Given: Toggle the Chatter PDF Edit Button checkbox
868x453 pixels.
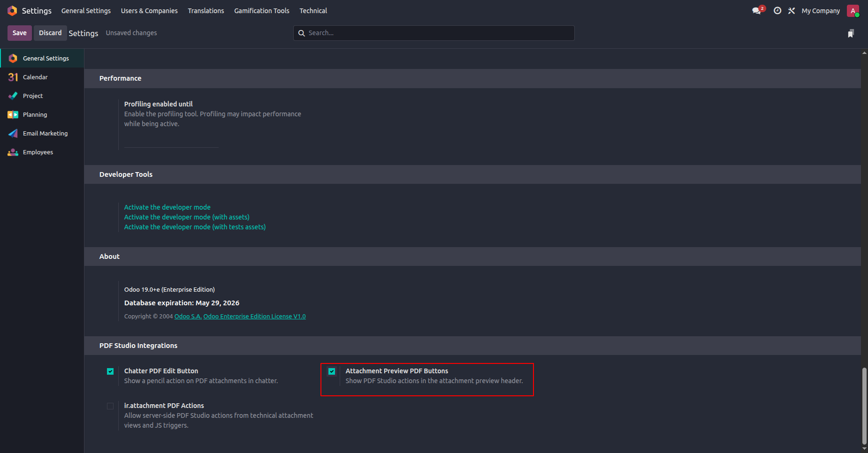Looking at the screenshot, I should click(x=110, y=371).
